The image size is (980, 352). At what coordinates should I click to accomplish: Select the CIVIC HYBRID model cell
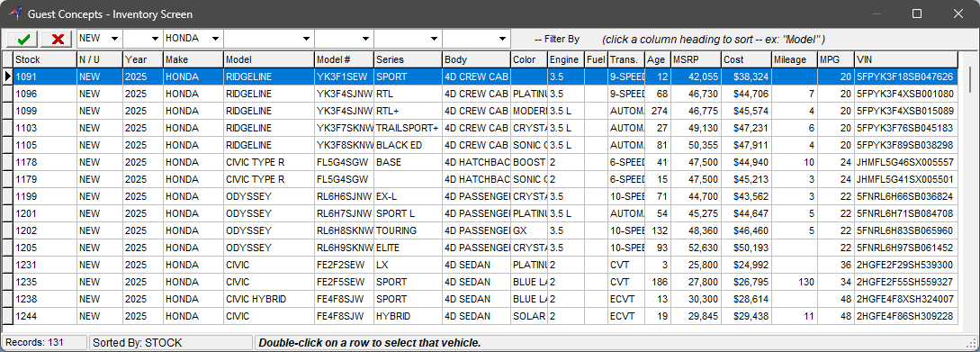coord(269,299)
